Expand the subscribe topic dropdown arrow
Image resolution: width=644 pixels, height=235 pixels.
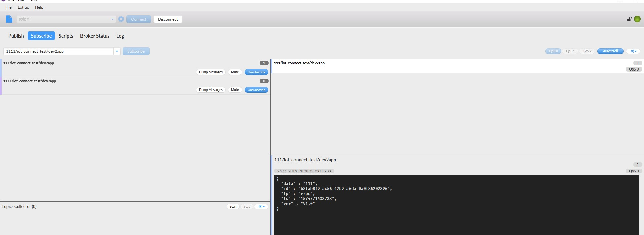[117, 51]
